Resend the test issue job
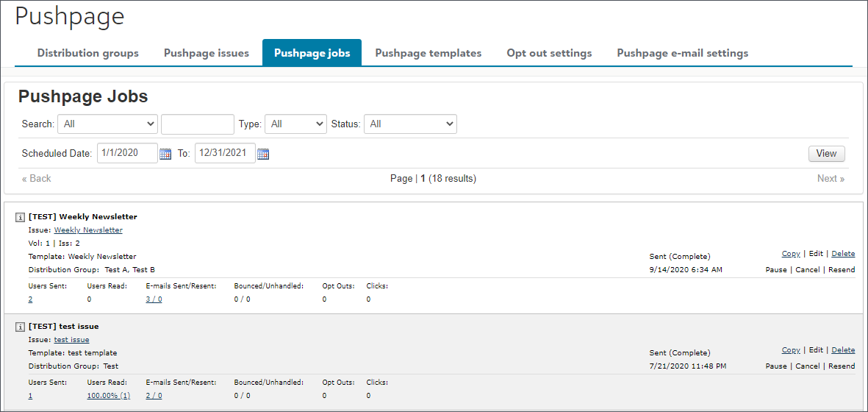The width and height of the screenshot is (868, 412). click(842, 366)
